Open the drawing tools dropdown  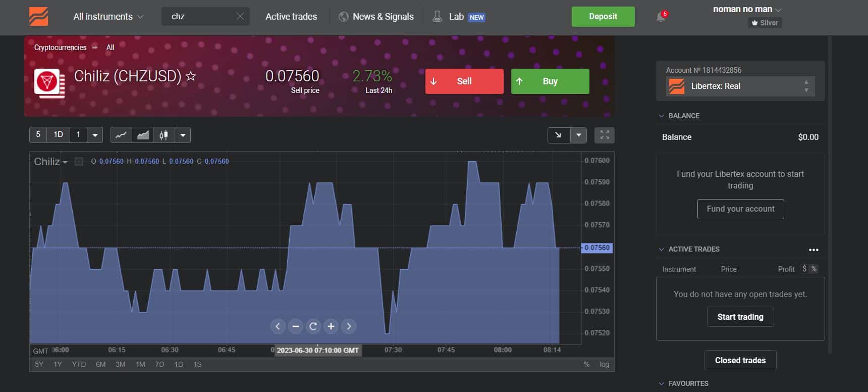pos(578,135)
